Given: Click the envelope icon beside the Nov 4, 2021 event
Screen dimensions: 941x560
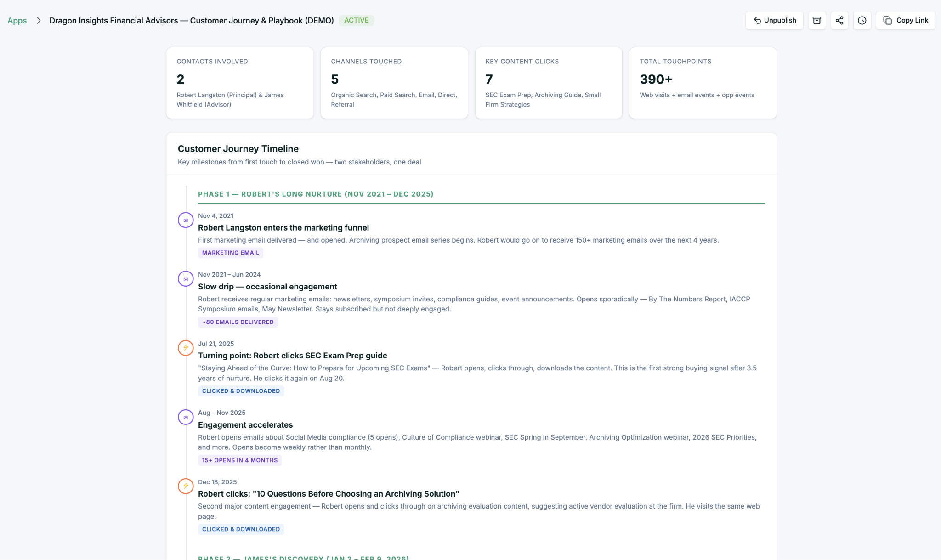Looking at the screenshot, I should pyautogui.click(x=186, y=220).
